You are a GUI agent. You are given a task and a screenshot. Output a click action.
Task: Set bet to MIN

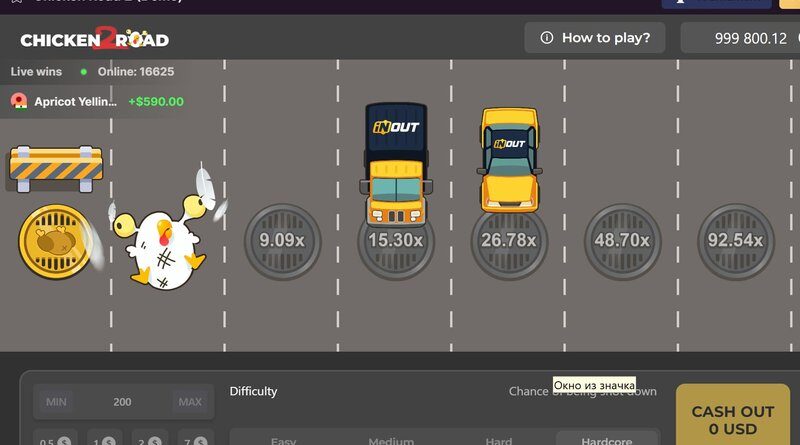pos(56,402)
